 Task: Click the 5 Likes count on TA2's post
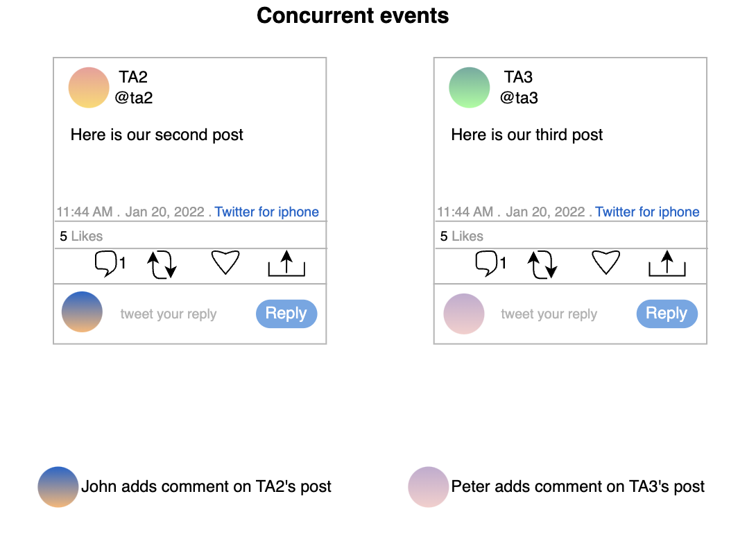click(81, 236)
